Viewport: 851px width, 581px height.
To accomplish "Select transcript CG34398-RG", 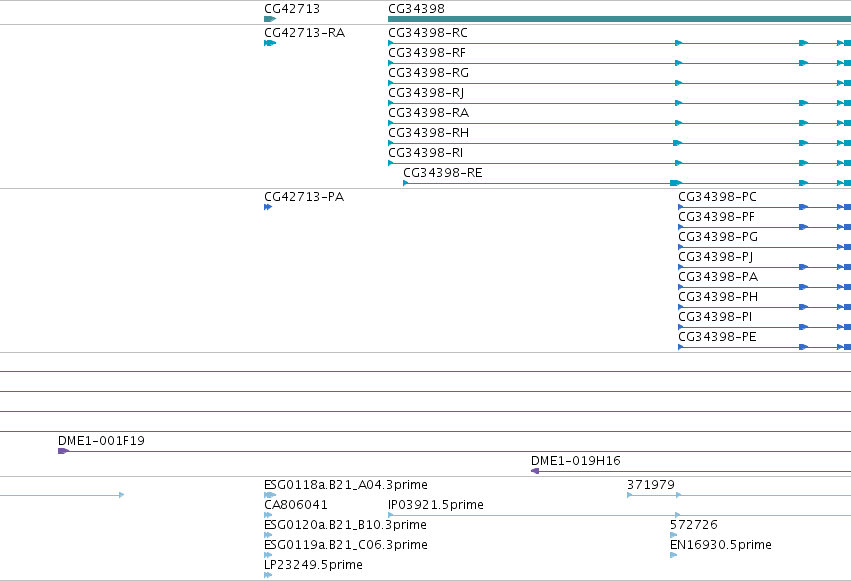I will point(428,73).
